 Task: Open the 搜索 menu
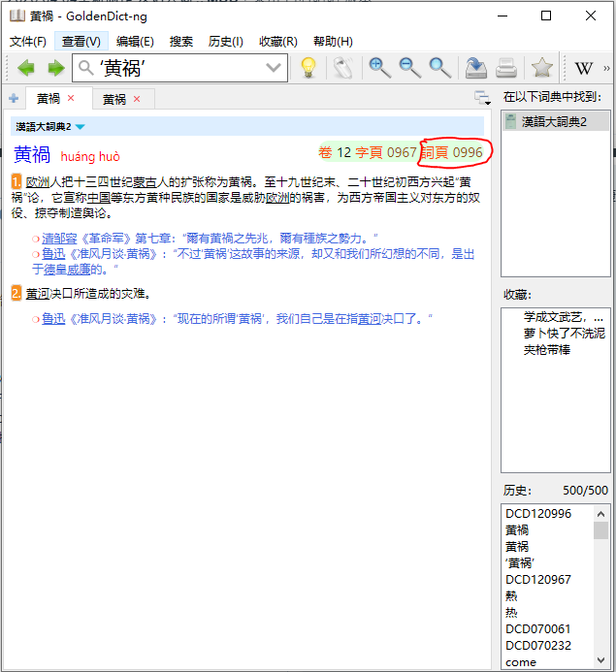pos(180,42)
